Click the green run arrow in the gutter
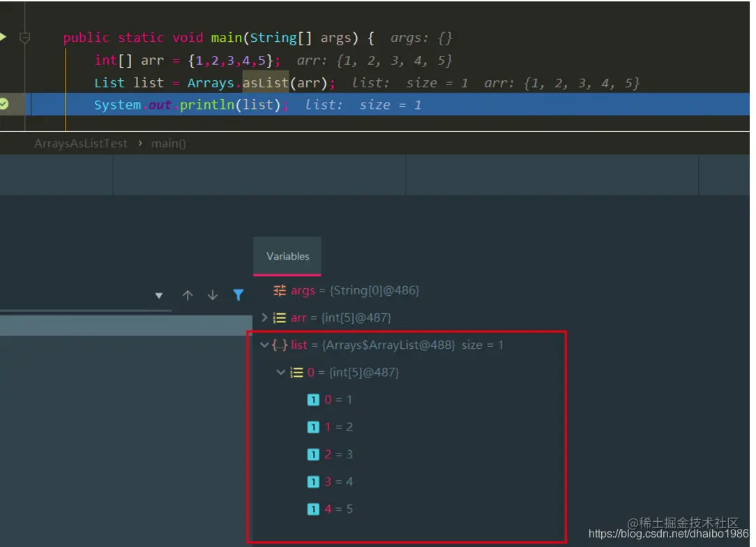 click(3, 37)
